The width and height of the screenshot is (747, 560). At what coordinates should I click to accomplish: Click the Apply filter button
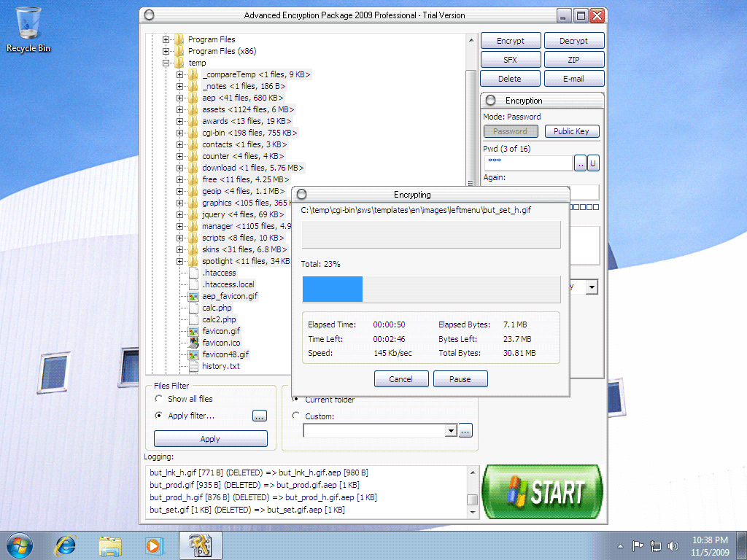211,439
